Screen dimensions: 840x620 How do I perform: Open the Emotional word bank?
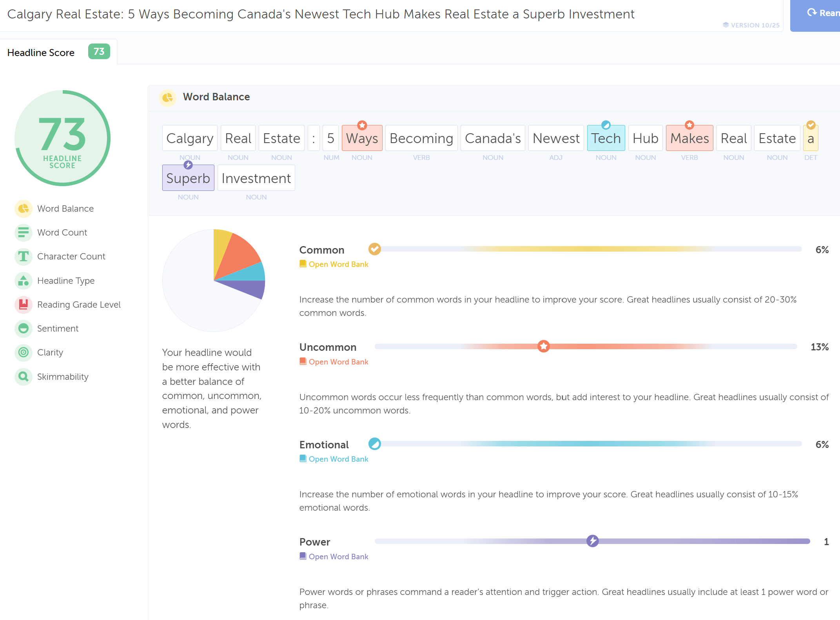click(x=338, y=459)
